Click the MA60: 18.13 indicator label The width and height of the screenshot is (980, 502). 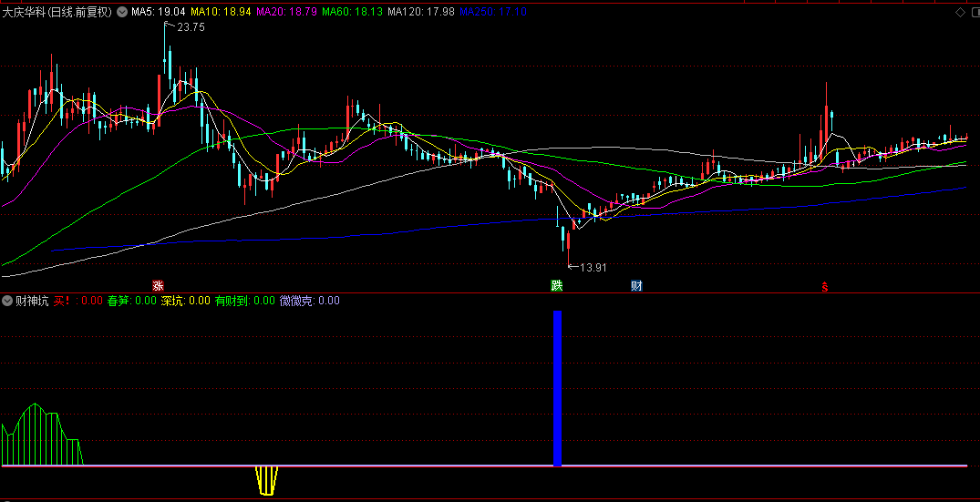pyautogui.click(x=352, y=11)
